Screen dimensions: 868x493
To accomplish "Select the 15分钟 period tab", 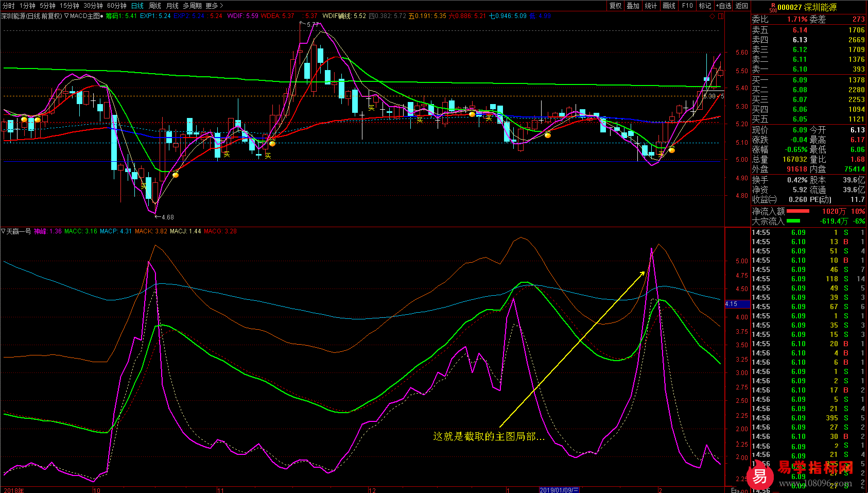I will point(70,6).
